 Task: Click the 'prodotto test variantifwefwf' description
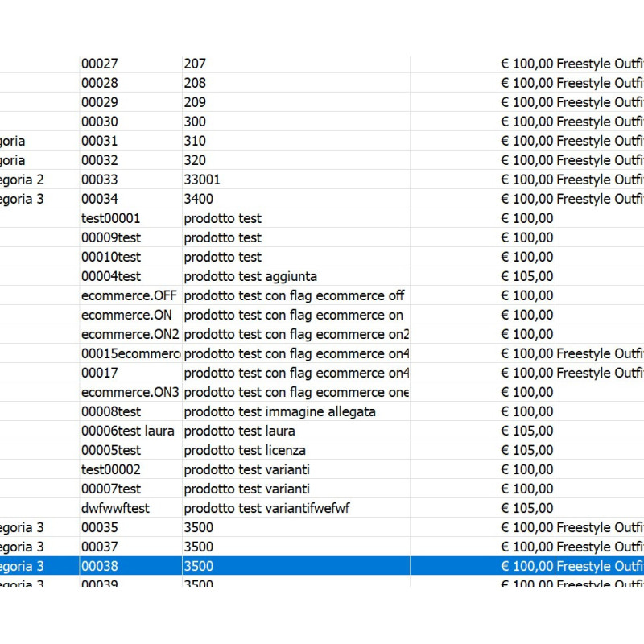point(266,508)
